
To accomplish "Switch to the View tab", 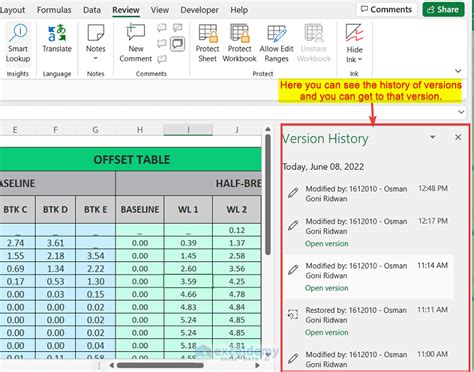I will click(x=160, y=10).
